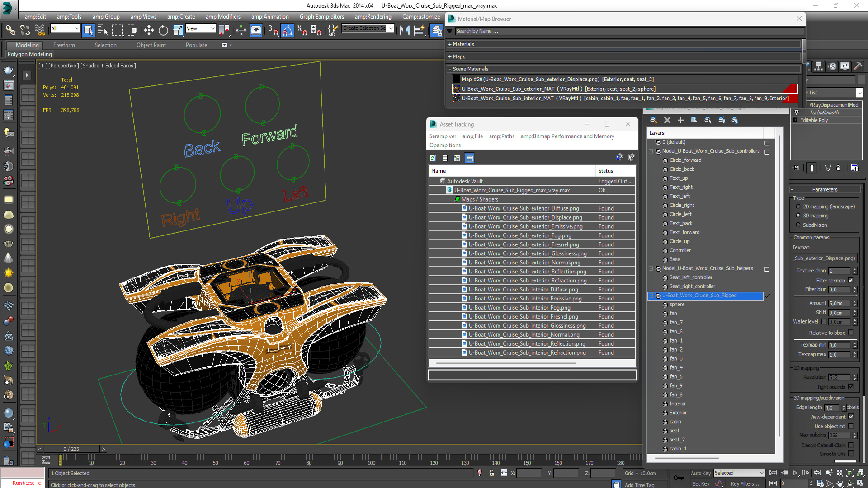Click the Pan View hand icon
868x488 pixels.
point(840,483)
